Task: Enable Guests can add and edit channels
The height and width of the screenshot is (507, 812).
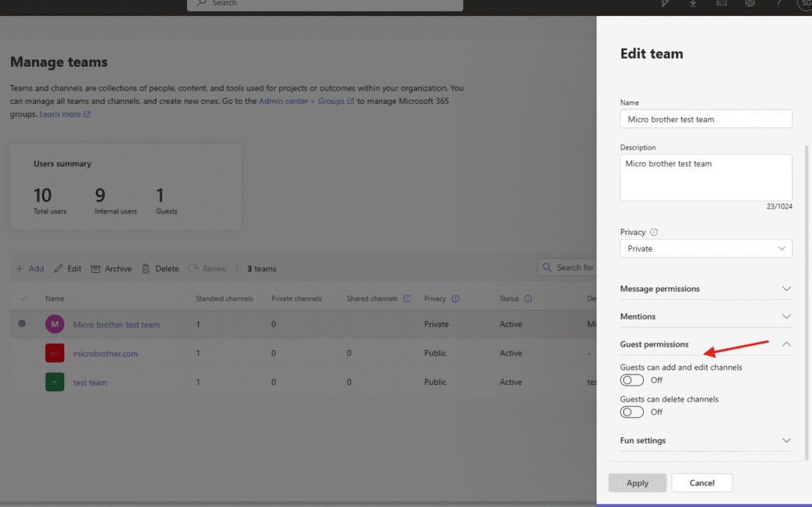Action: (632, 380)
